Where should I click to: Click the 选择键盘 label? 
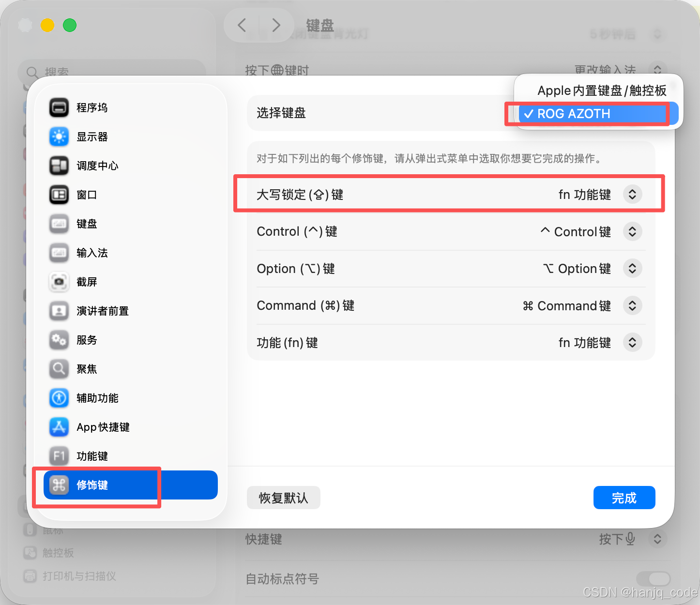(x=281, y=113)
